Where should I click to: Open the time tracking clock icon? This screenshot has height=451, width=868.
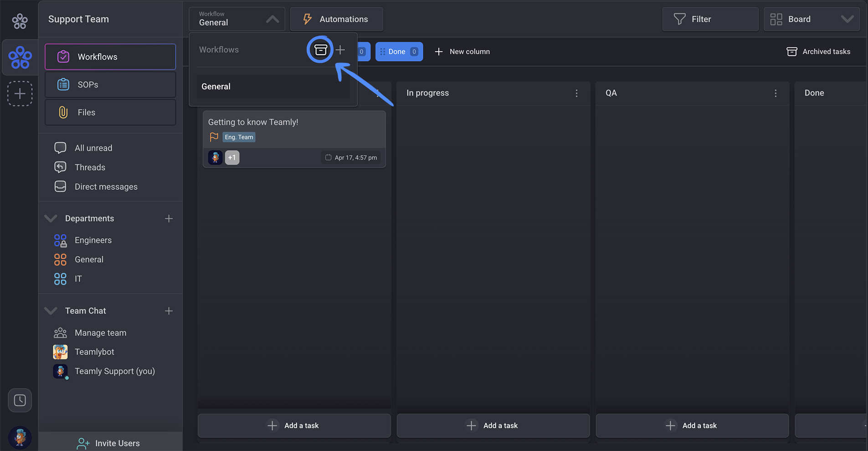tap(20, 400)
